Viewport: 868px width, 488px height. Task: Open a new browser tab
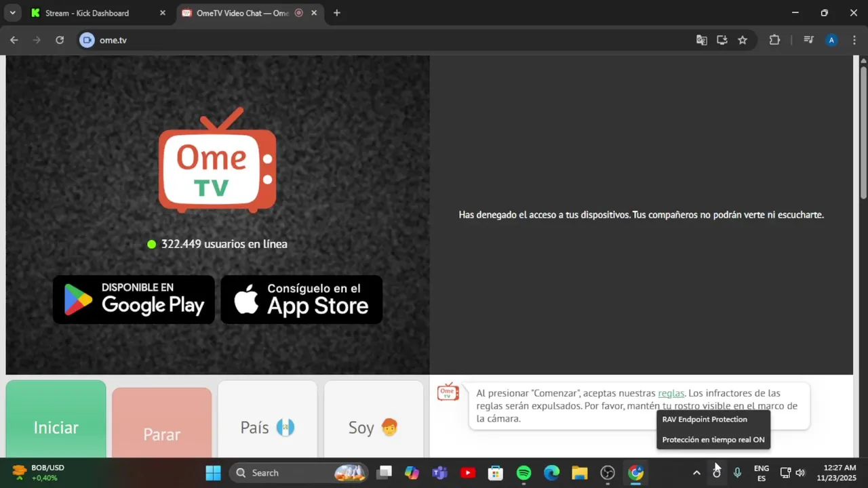point(337,13)
